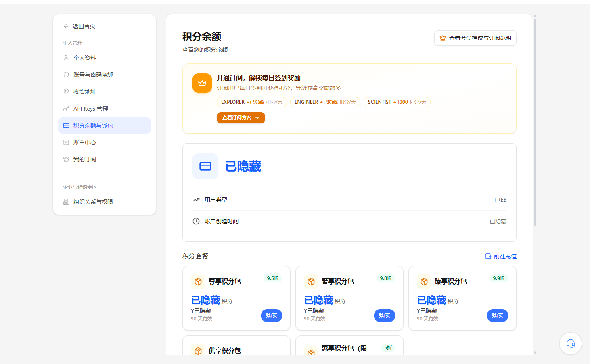The width and height of the screenshot is (590, 364).
Task: Click the orange crown subscription icon
Action: click(202, 83)
